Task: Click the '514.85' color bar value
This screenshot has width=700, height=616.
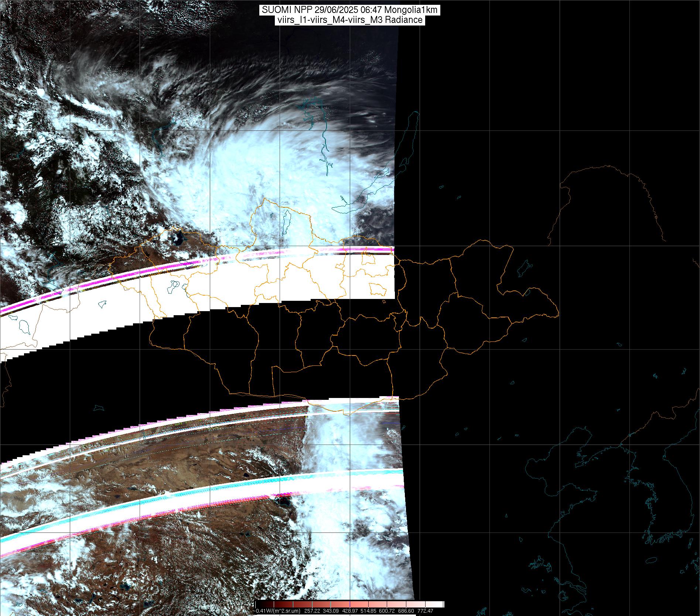Action: tap(368, 611)
